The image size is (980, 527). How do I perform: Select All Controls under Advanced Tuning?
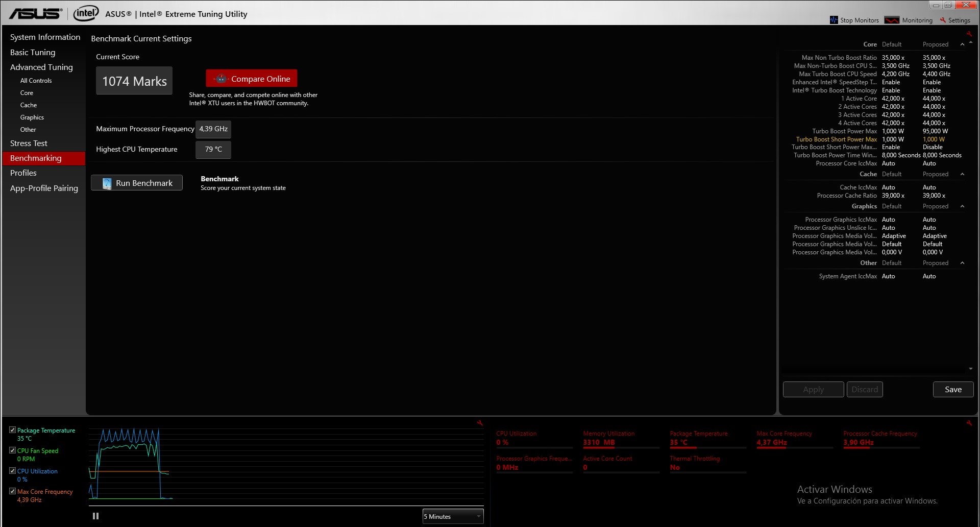[36, 81]
